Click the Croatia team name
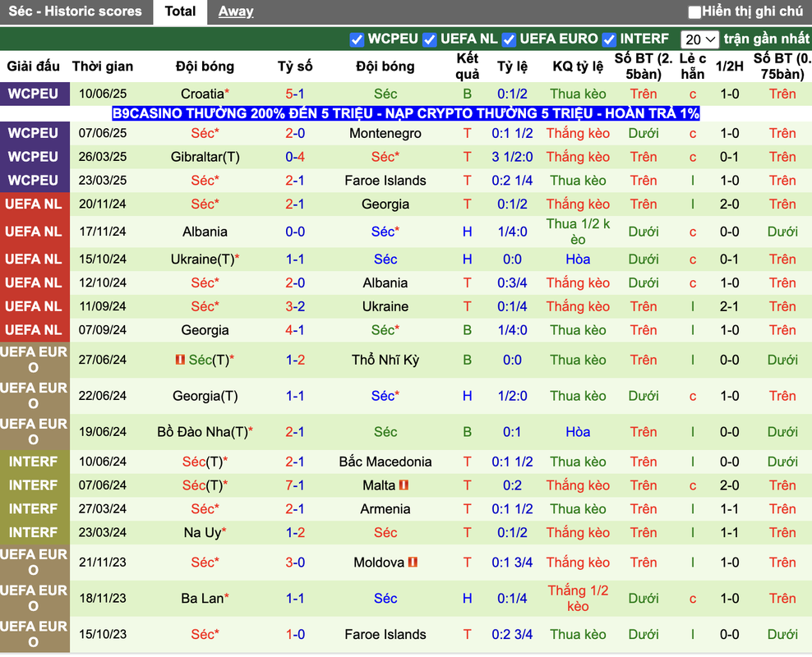The image size is (812, 657). pyautogui.click(x=202, y=94)
